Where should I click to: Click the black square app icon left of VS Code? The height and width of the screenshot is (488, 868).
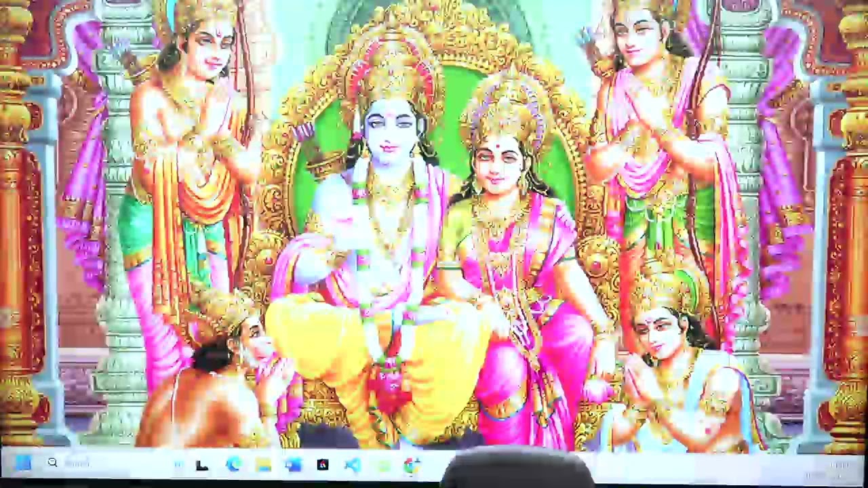pos(323,464)
